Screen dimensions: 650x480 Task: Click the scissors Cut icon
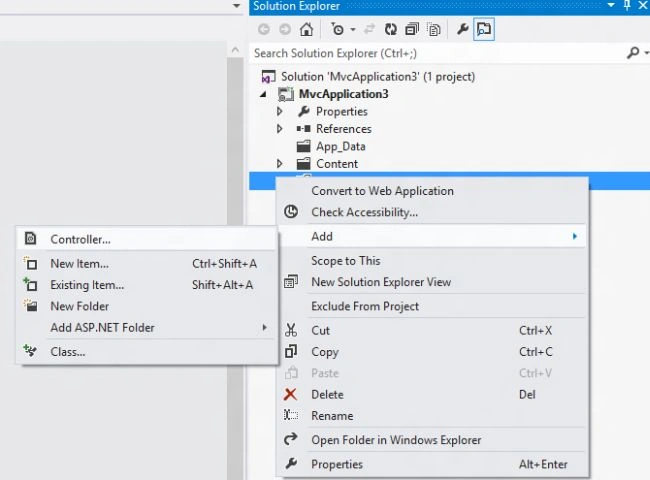291,330
